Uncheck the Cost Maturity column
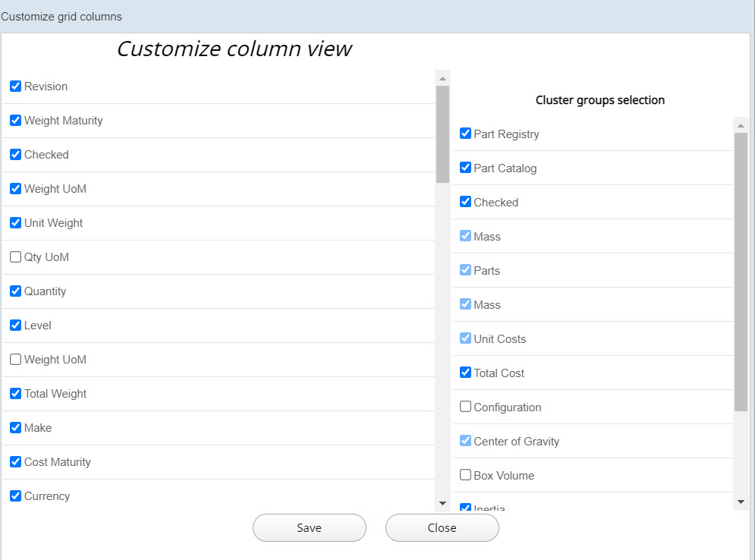Image resolution: width=755 pixels, height=560 pixels. (x=15, y=461)
